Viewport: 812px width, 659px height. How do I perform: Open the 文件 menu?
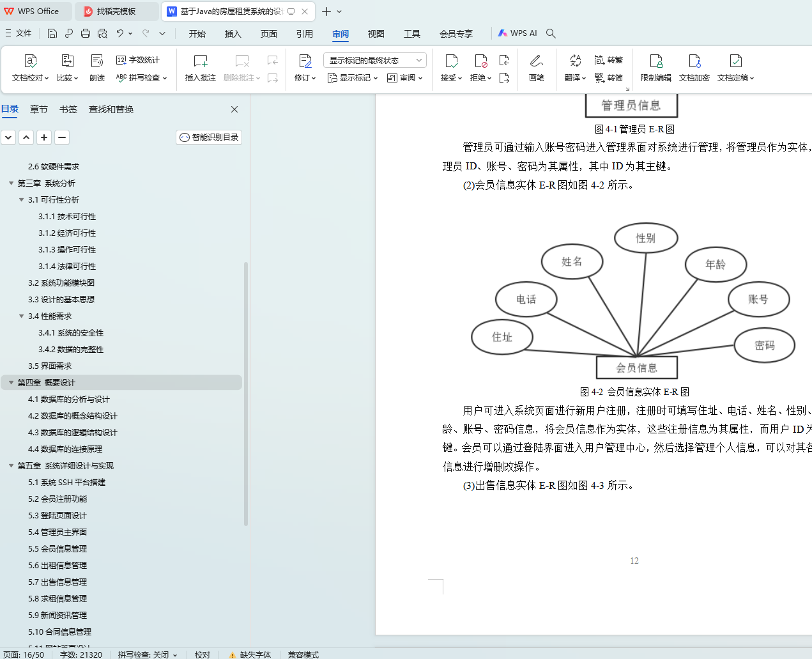(19, 33)
